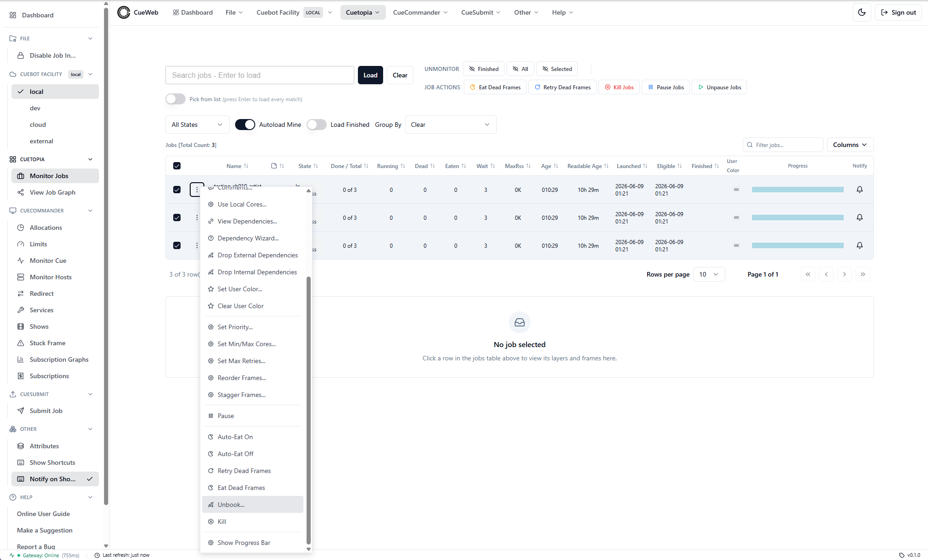Uncheck the first job row checkbox
928x560 pixels.
click(x=177, y=190)
